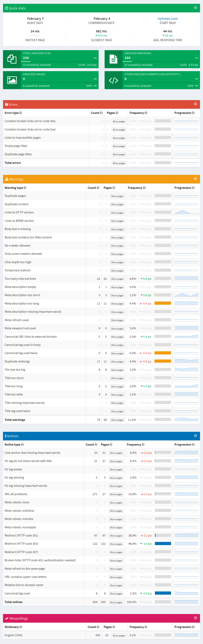The height and width of the screenshot is (644, 203).
Task: Click the Analyzed Images picture icon
Action: point(12,80)
